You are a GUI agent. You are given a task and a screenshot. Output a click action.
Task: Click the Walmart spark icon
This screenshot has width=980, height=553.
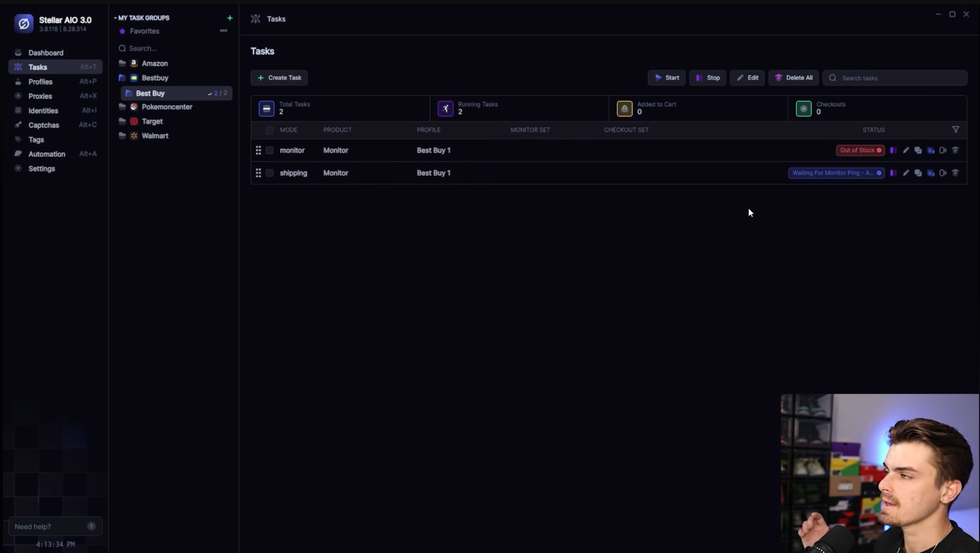tap(134, 136)
